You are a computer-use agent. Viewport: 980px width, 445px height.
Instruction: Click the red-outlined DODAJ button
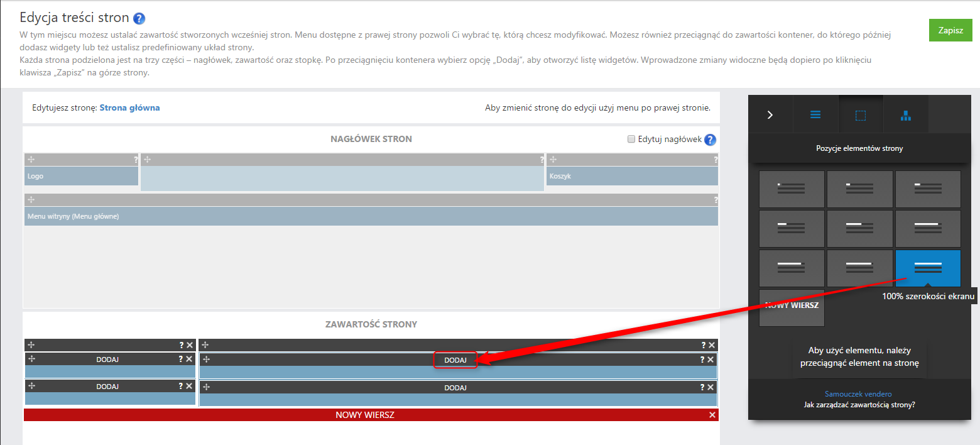(x=455, y=360)
